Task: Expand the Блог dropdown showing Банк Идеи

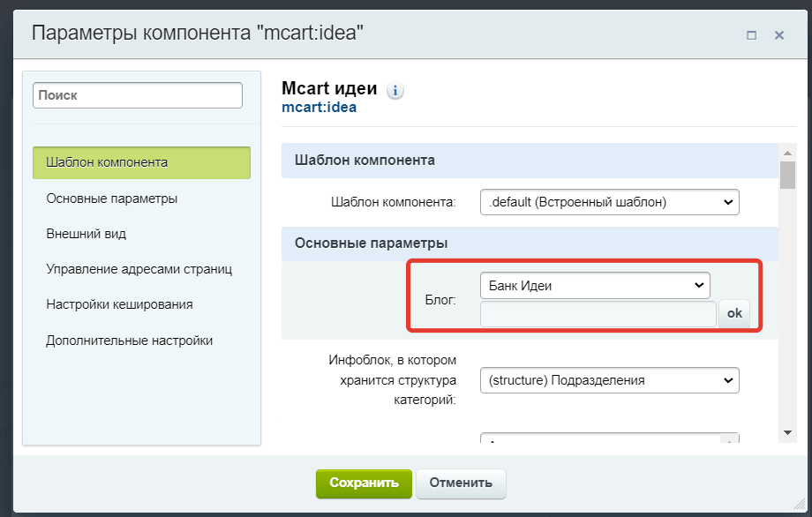Action: click(595, 285)
